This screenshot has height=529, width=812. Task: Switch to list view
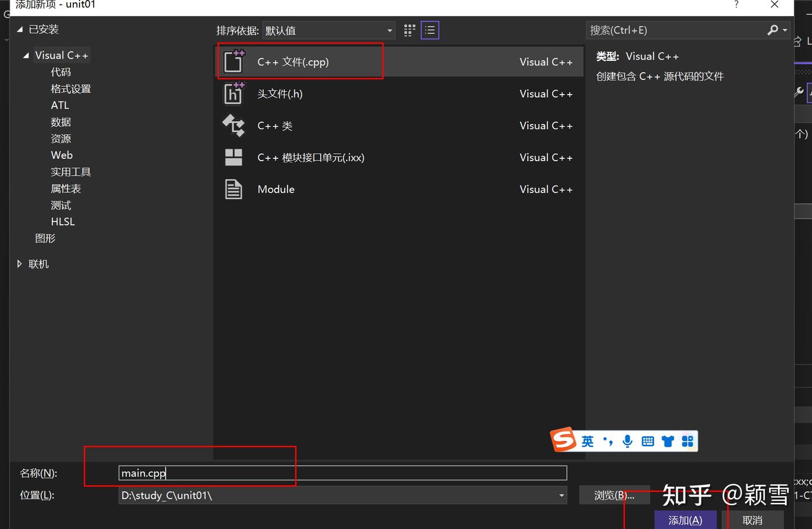[430, 30]
